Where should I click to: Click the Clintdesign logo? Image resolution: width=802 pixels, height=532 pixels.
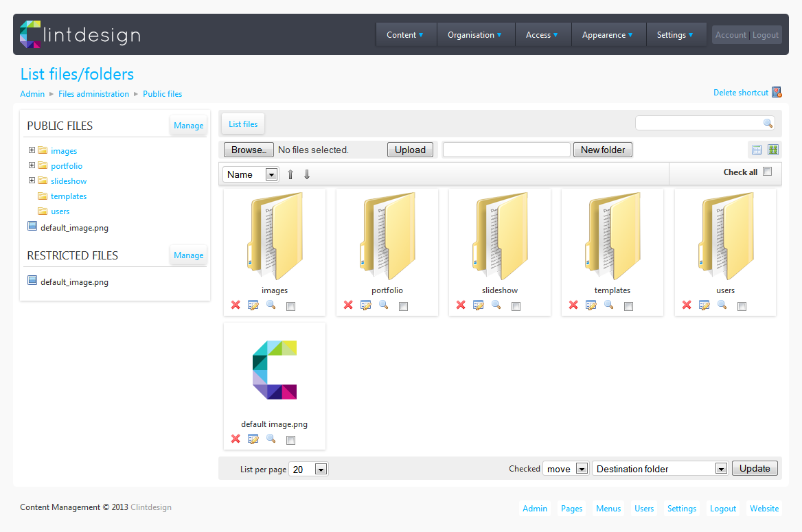tap(80, 34)
